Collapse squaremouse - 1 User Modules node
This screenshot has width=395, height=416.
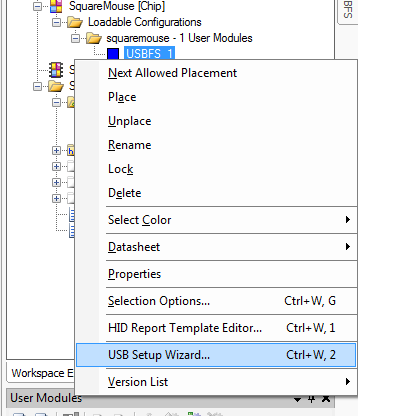tap(75, 38)
